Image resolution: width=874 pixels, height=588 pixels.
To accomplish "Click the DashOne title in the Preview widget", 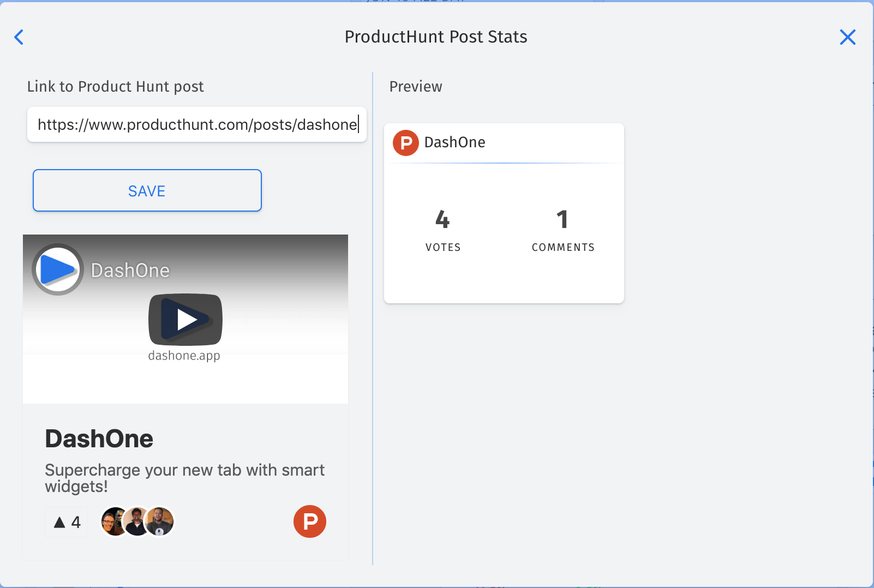I will [x=455, y=142].
